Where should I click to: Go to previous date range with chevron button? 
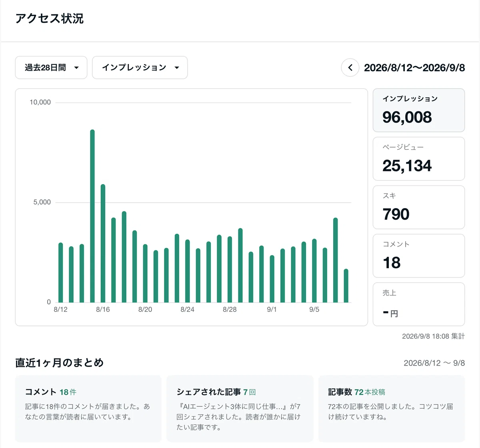(x=350, y=68)
